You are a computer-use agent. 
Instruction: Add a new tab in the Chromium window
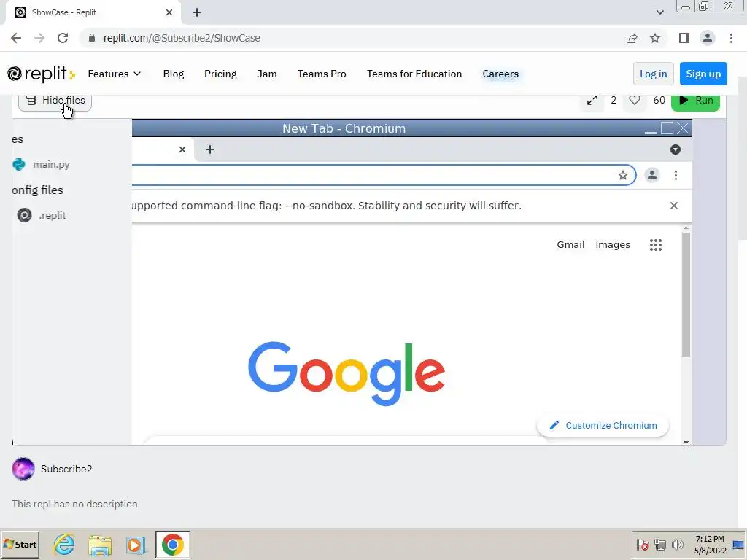pos(209,149)
